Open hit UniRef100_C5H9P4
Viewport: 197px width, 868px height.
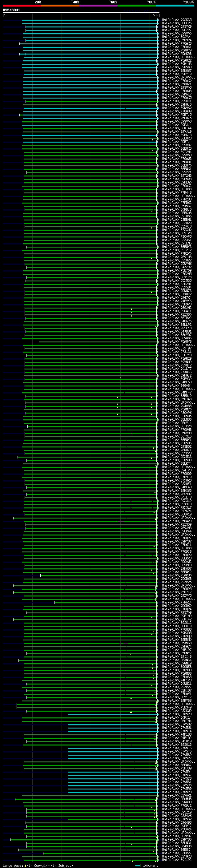pyautogui.click(x=177, y=40)
